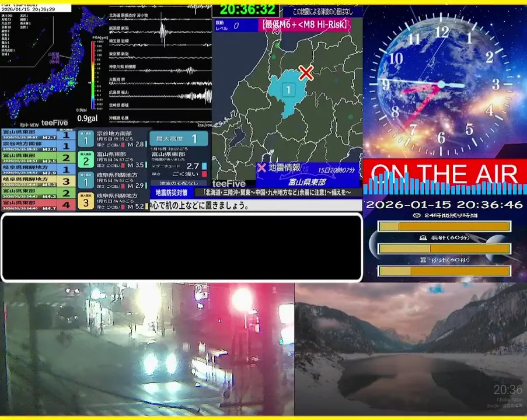Viewport: 527px width, 420px height.
Task: Click the scrolling ticker 机の上などに置きましょう
Action: pos(200,205)
